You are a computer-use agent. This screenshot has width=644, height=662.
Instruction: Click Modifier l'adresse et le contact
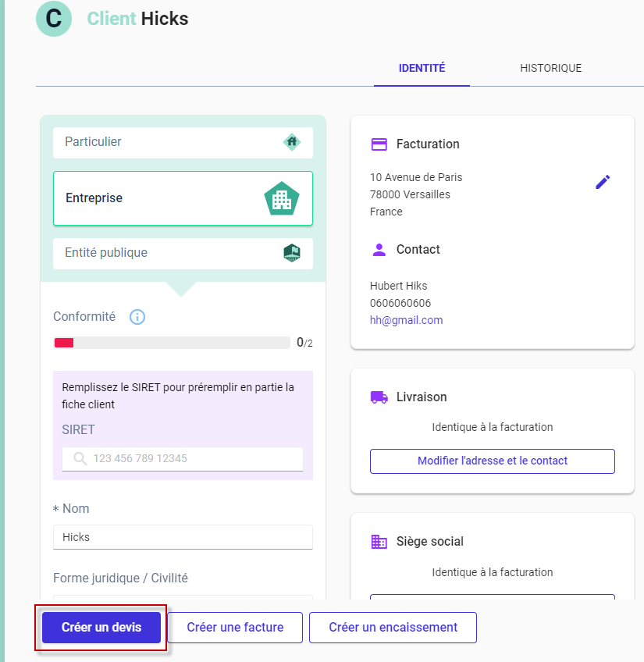pos(493,461)
